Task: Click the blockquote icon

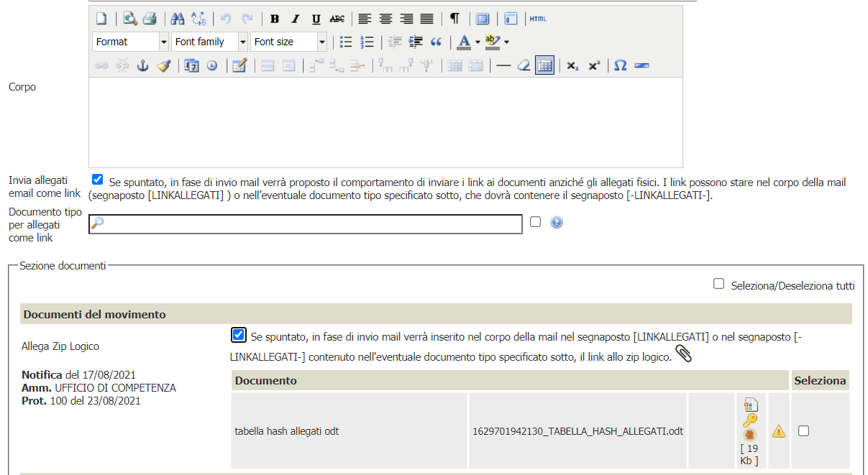Action: pyautogui.click(x=436, y=42)
